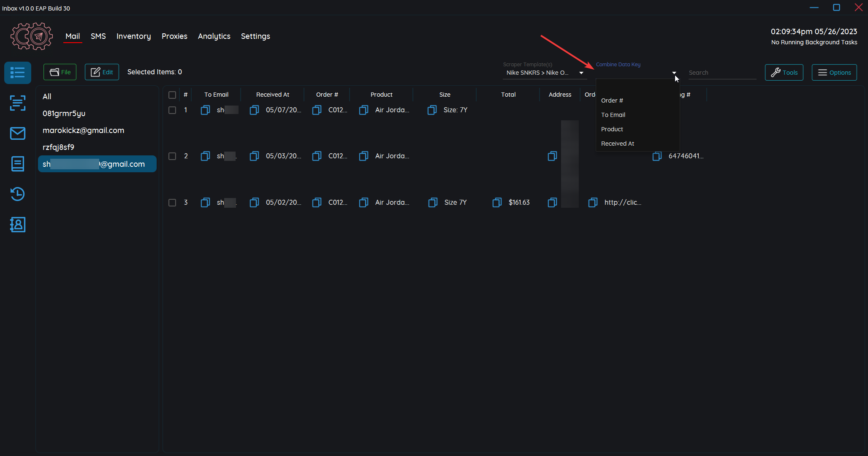Open the contacts book sidebar icon
This screenshot has height=456, width=868.
18,225
